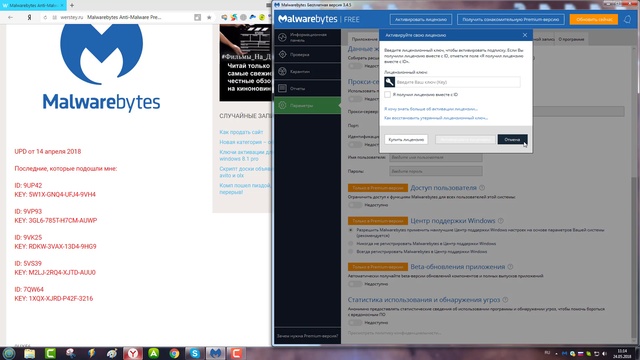Open the green A application on taskbar
Screen dimensions: 640x360
click(153, 353)
